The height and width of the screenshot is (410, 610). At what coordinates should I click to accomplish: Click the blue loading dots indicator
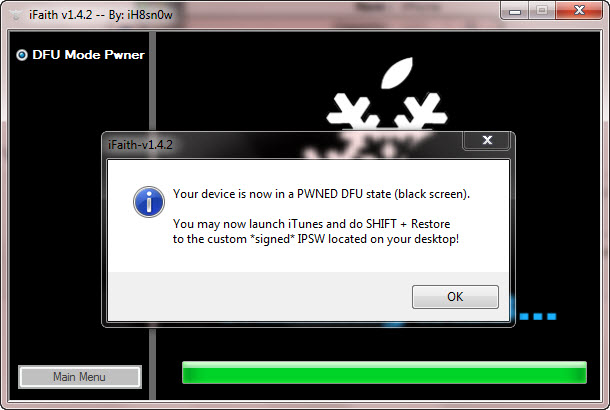(538, 317)
